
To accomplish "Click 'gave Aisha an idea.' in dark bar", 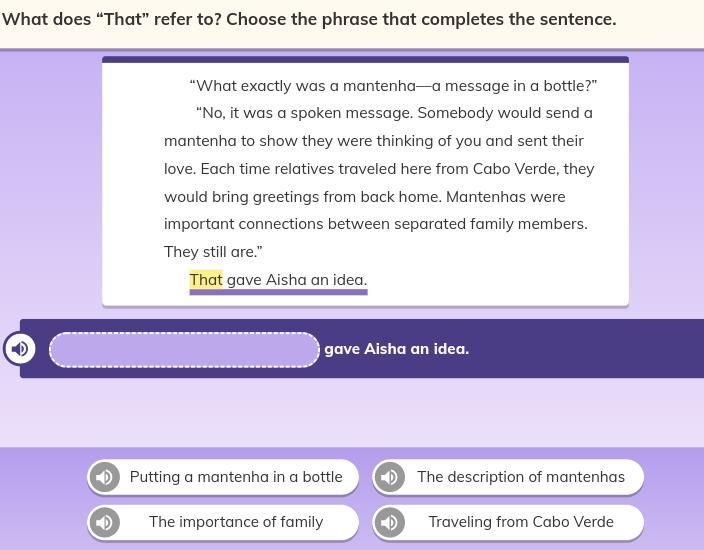I will 396,349.
